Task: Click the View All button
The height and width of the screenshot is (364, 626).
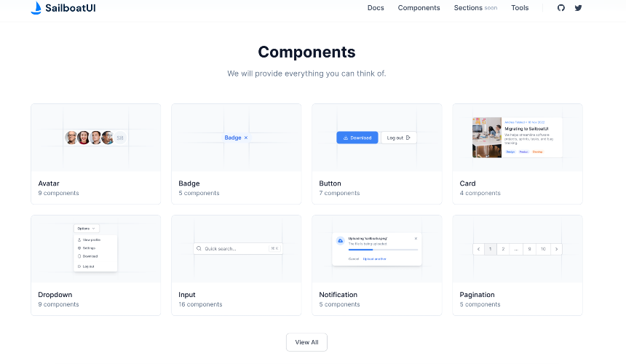Action: (306, 342)
